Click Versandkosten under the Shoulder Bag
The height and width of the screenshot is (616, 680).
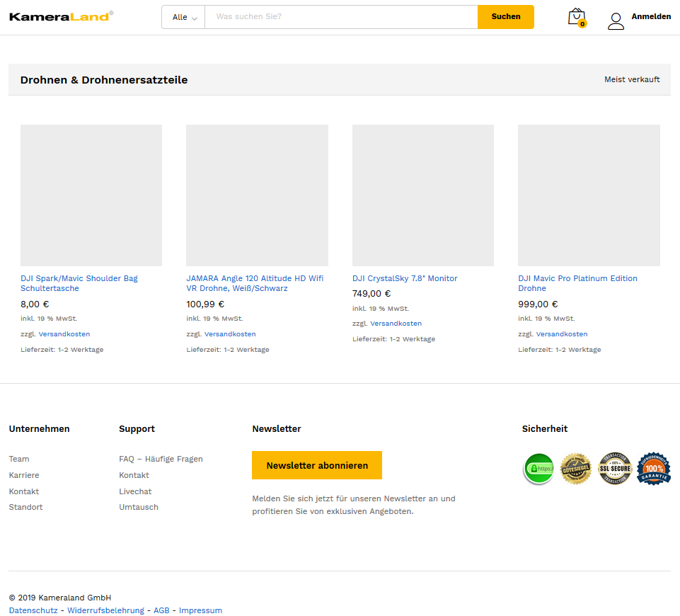(64, 334)
